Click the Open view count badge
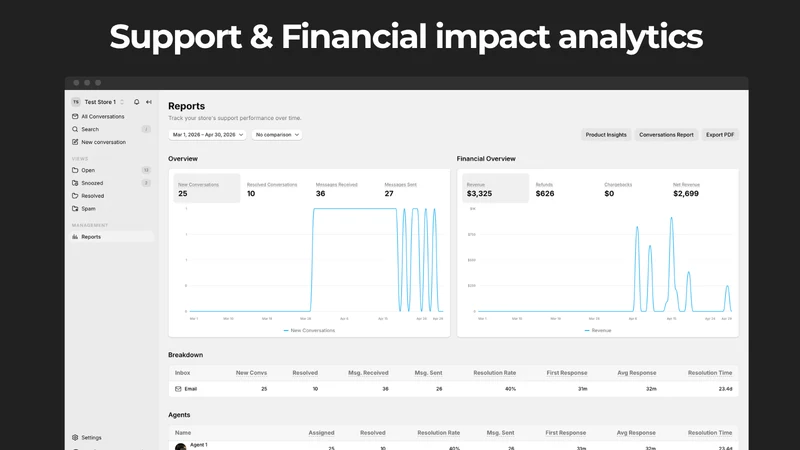Screen dimensions: 800x450 tap(146, 170)
